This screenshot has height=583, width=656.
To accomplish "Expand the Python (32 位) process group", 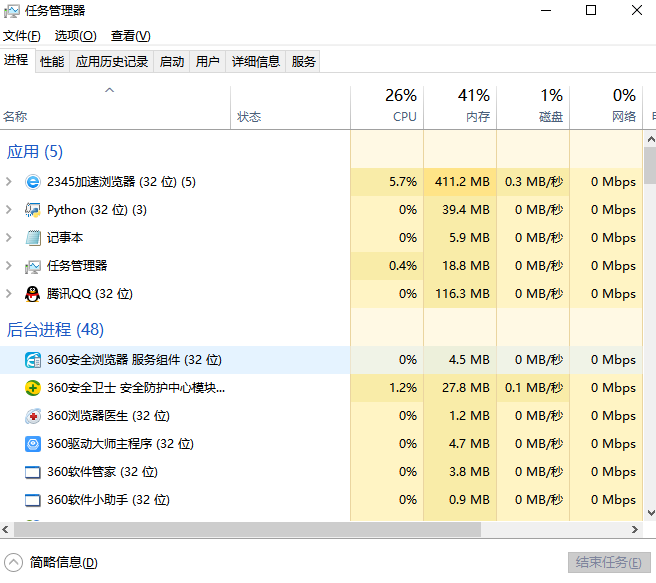I will (9, 210).
